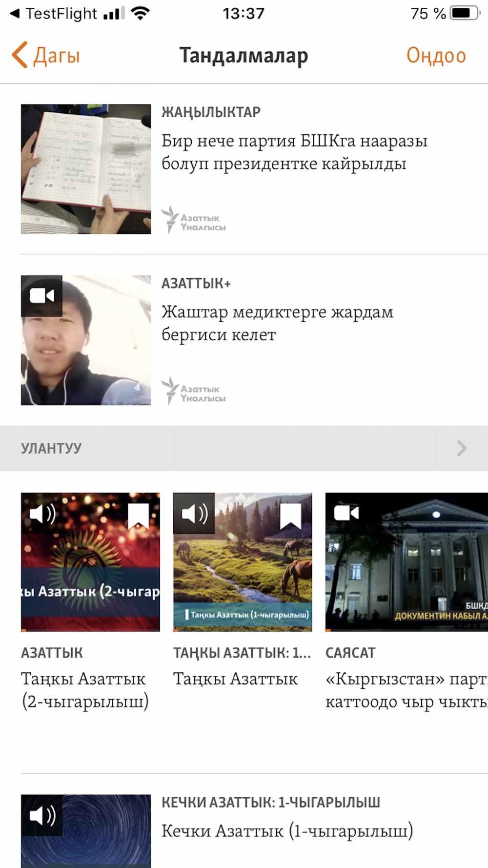Tap the САЯСАТ category label

350,653
